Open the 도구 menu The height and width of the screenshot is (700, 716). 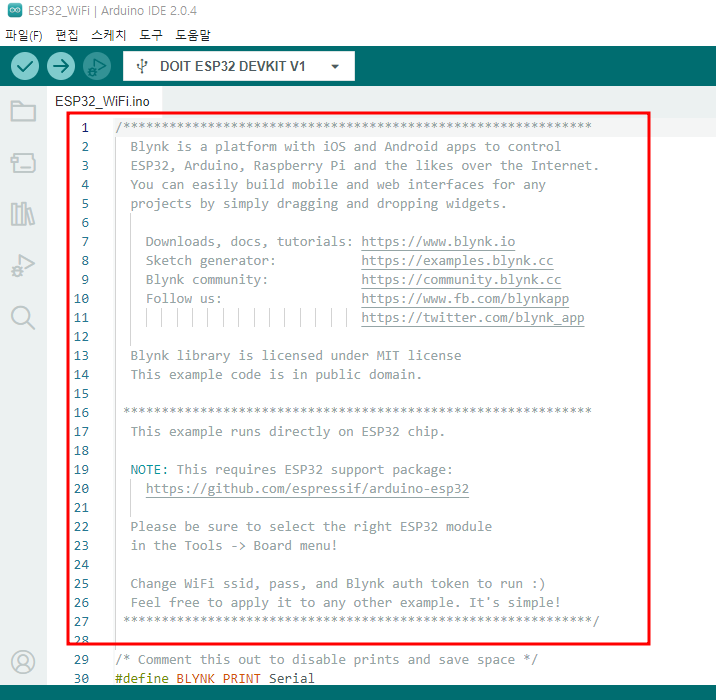151,35
